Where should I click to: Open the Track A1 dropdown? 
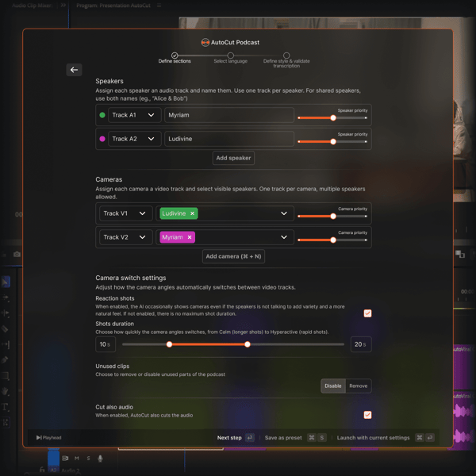click(134, 115)
